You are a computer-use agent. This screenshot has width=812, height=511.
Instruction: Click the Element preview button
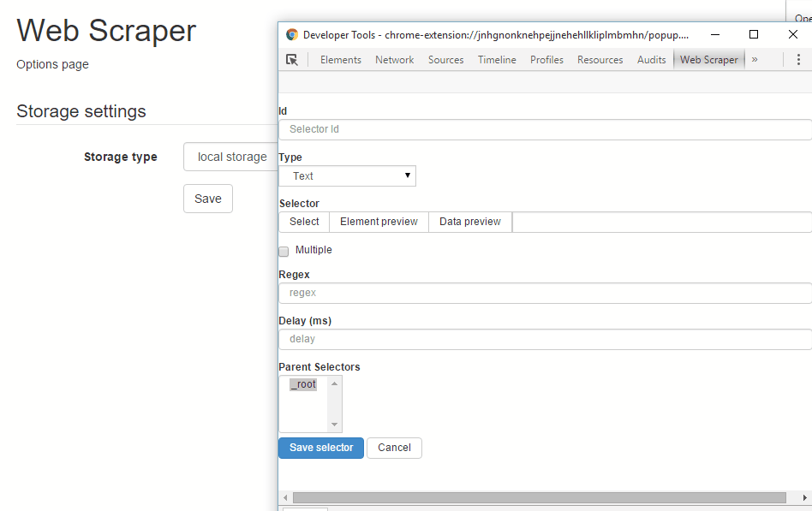pyautogui.click(x=379, y=222)
